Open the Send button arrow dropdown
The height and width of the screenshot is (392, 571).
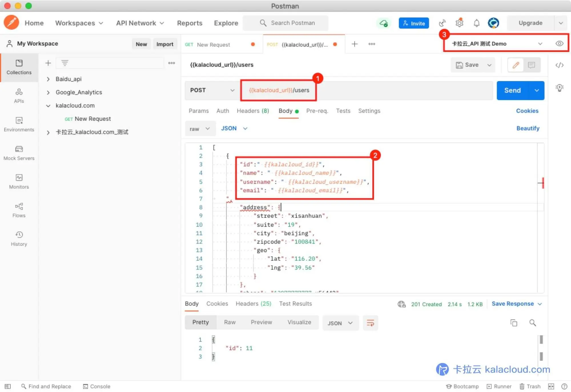tap(536, 90)
